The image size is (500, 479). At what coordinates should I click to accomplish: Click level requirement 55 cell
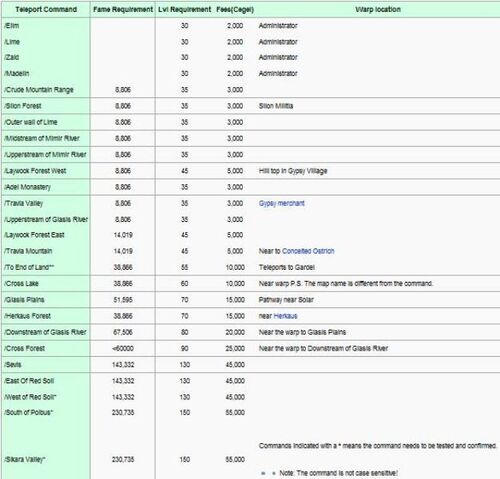184,267
